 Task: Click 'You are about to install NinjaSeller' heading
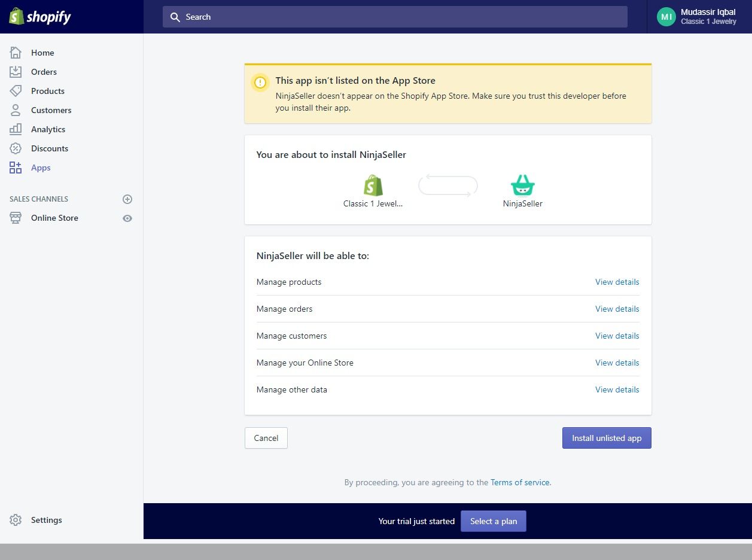point(331,154)
